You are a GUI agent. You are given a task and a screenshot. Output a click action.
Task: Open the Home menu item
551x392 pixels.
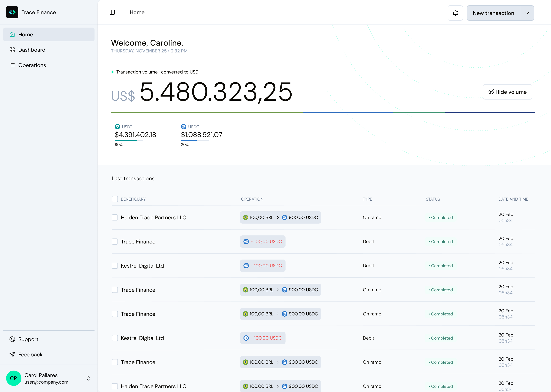[49, 34]
